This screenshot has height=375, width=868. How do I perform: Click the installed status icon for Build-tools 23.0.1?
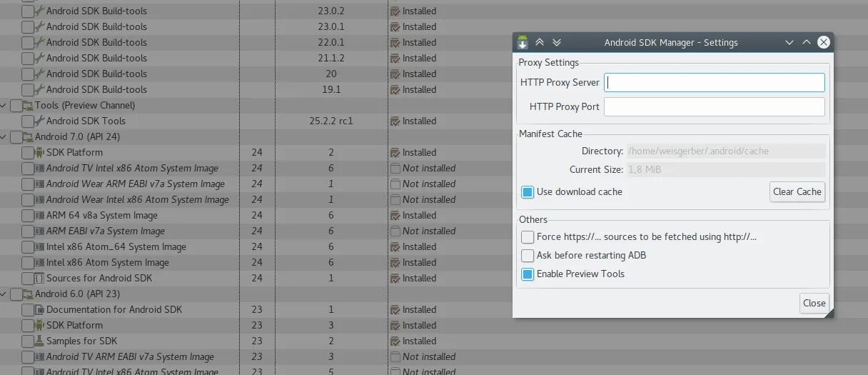(395, 26)
